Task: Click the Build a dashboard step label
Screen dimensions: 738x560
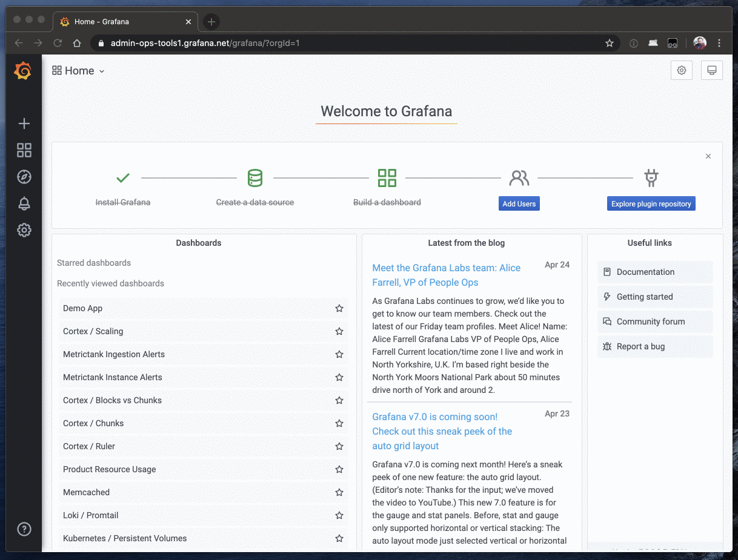Action: [387, 202]
